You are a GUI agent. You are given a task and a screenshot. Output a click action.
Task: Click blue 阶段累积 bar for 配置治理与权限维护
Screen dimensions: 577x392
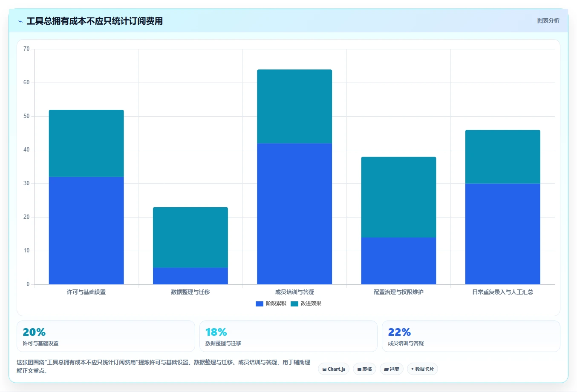(398, 261)
